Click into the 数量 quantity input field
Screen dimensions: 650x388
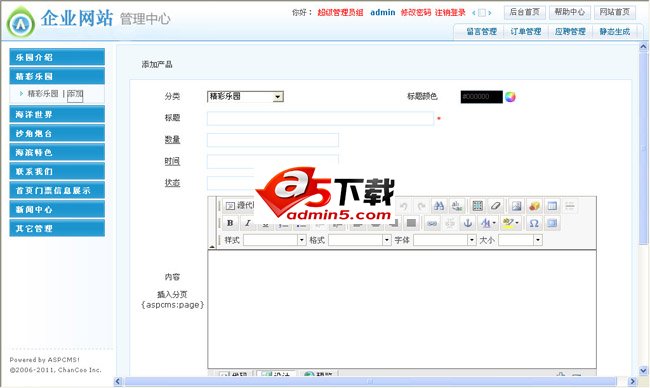tap(273, 140)
